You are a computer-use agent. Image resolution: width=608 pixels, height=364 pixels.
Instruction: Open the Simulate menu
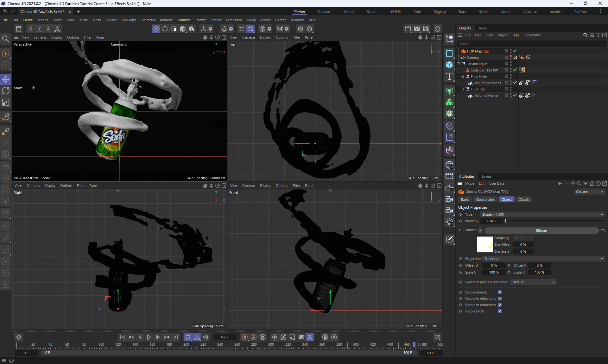[x=184, y=20]
